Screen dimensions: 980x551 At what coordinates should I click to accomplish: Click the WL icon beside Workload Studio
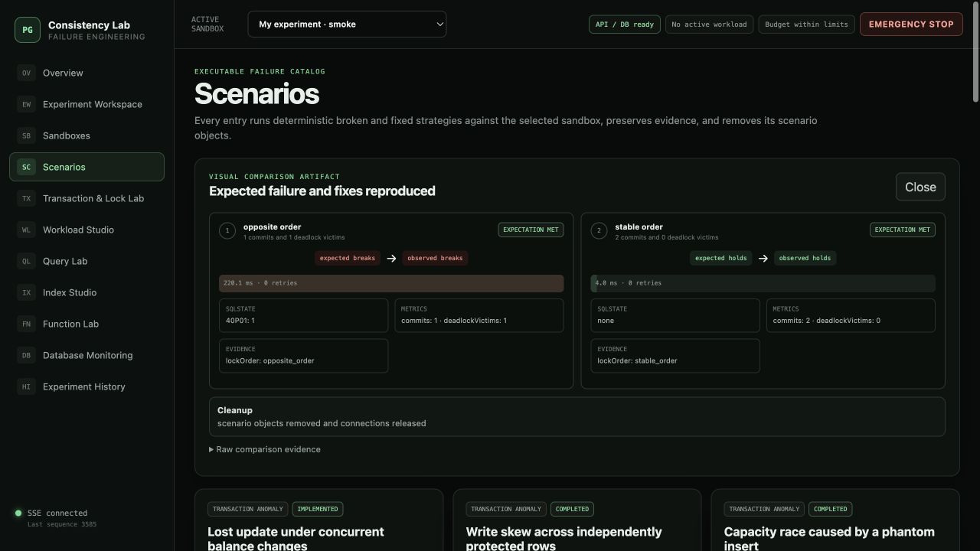tap(26, 230)
